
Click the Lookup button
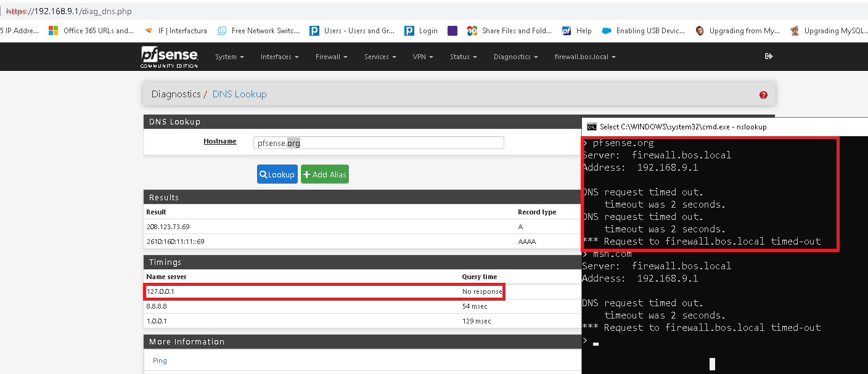[277, 174]
